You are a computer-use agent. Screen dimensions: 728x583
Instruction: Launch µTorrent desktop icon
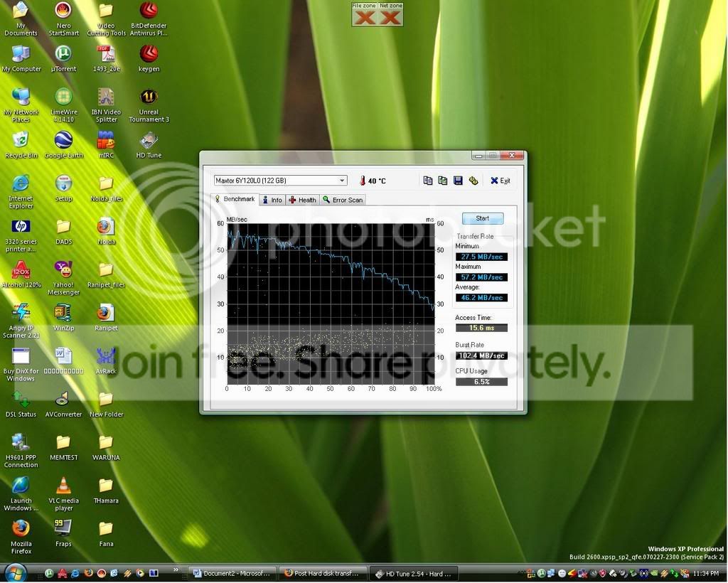[63, 59]
